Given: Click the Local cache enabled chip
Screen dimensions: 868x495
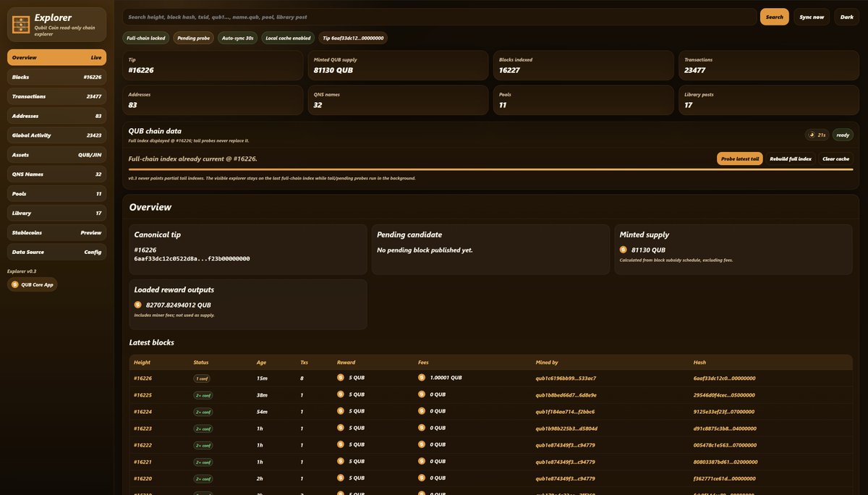Looking at the screenshot, I should (x=288, y=38).
